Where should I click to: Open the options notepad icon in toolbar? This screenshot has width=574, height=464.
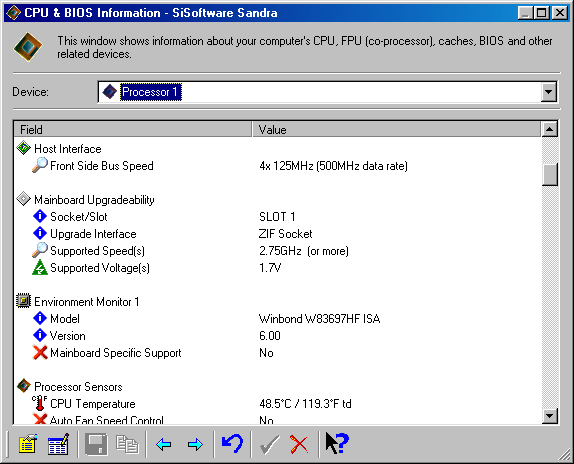(x=28, y=444)
